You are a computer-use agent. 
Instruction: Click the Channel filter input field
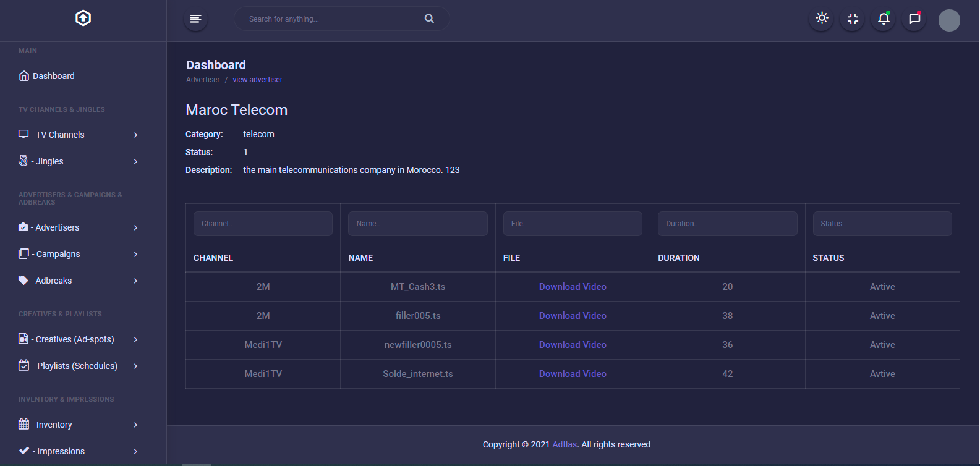[263, 224]
